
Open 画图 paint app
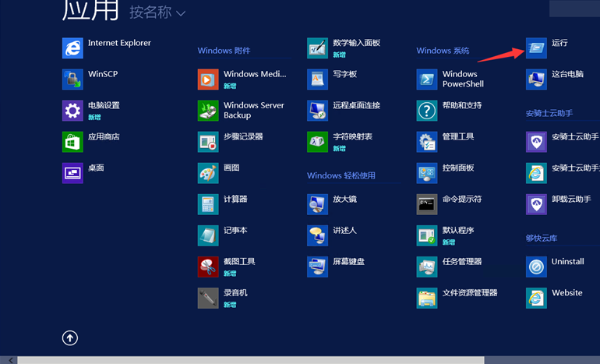coord(208,173)
